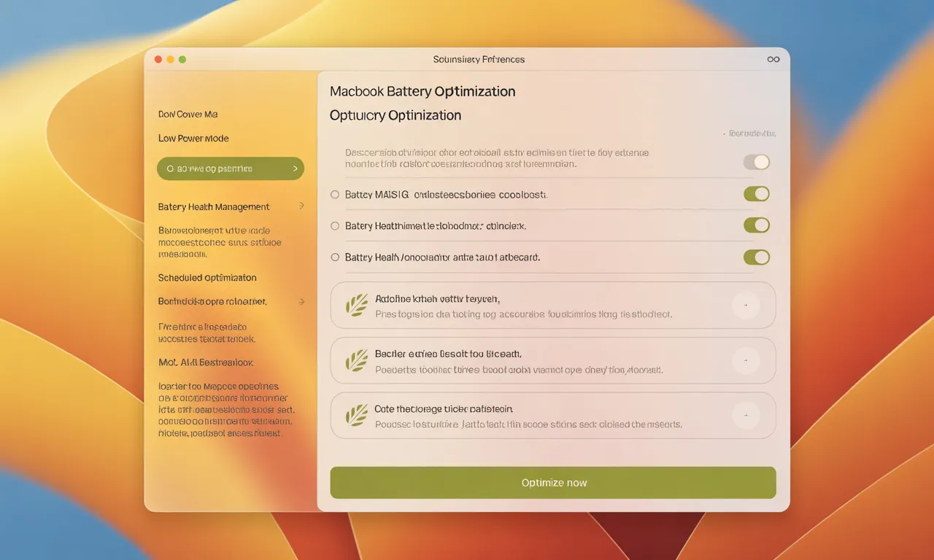Click the leaf icon on the Becfler card

356,360
